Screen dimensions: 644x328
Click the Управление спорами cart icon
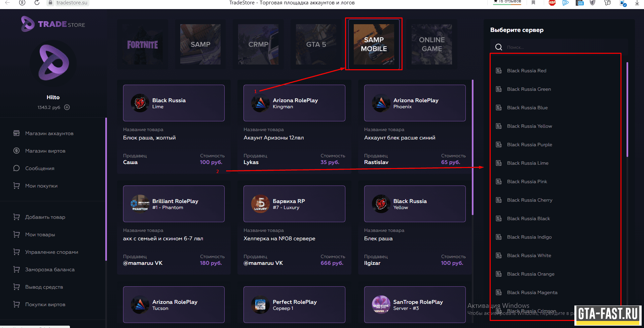click(16, 252)
